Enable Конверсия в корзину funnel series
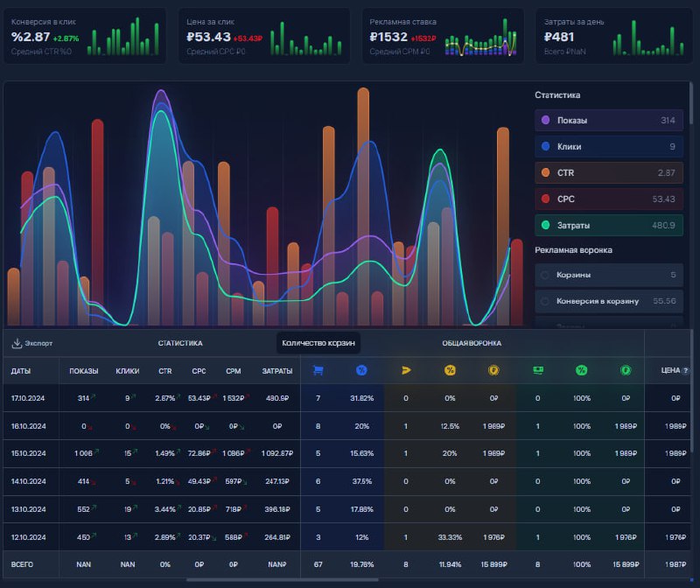The width and height of the screenshot is (700, 588). (x=609, y=301)
